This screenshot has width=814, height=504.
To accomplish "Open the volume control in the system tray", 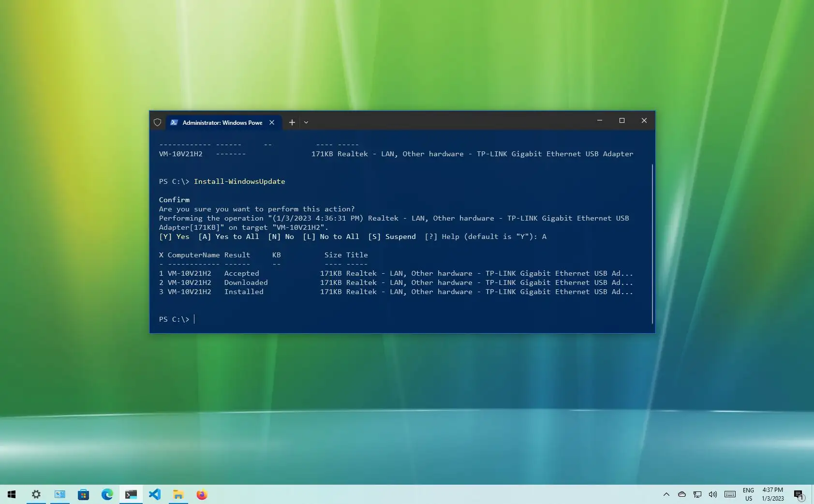I will (x=712, y=494).
